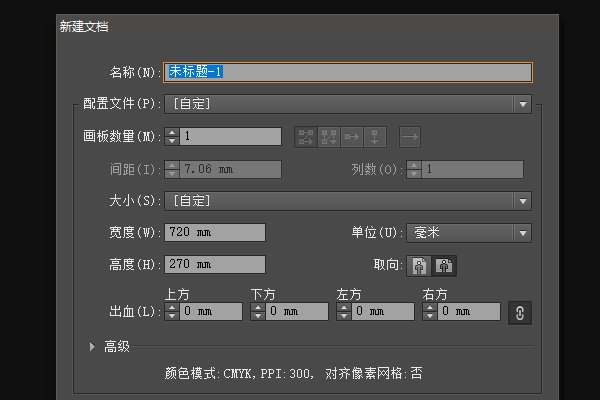The height and width of the screenshot is (400, 600).
Task: Increase the artboard count stepper
Action: click(172, 132)
